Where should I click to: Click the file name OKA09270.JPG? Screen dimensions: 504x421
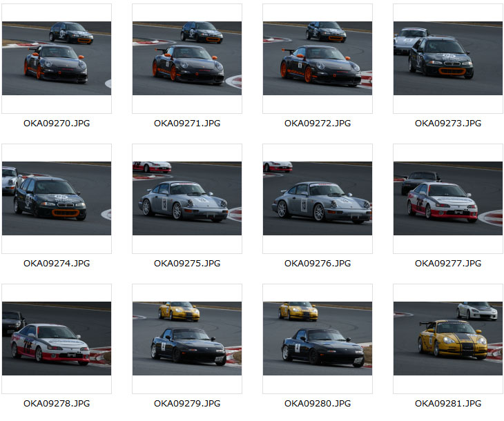click(x=57, y=124)
